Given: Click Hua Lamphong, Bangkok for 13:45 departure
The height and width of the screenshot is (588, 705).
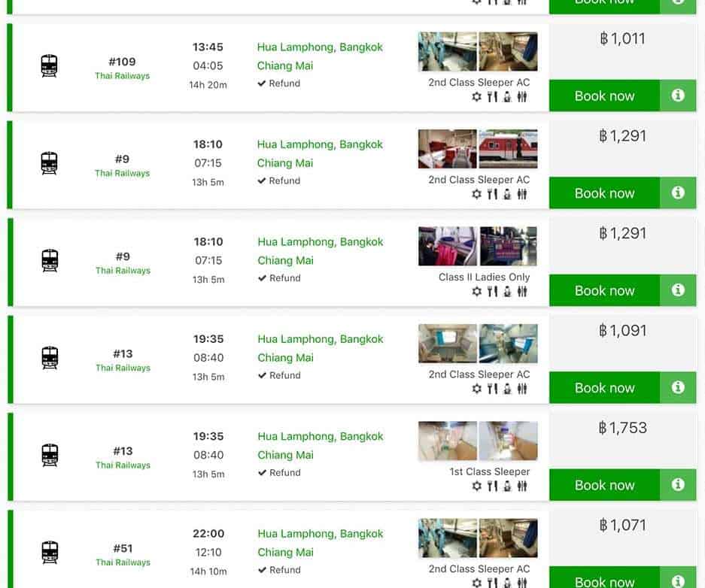Looking at the screenshot, I should coord(320,47).
